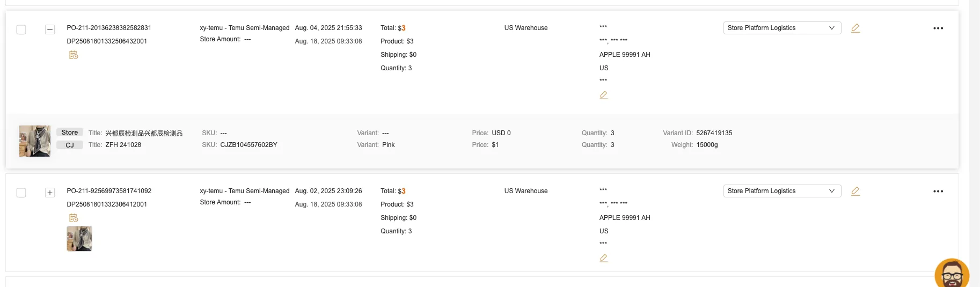Open first order's Store Platform Logistics dropdown
Image resolution: width=980 pixels, height=287 pixels.
point(781,28)
